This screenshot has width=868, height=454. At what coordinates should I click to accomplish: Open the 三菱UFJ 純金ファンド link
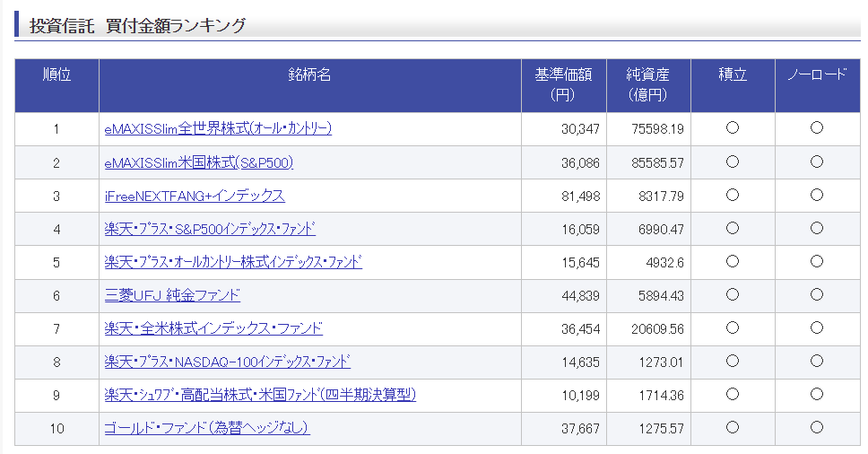172,295
